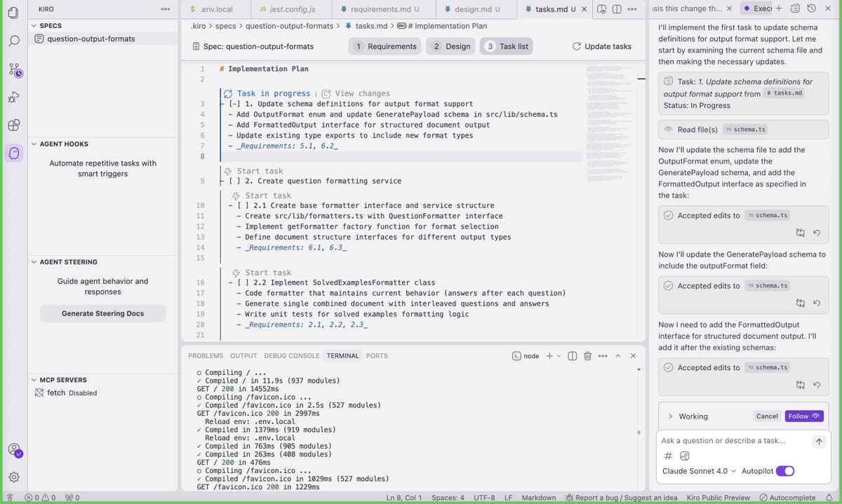The image size is (842, 504).
Task: Open Run and Debug view icon
Action: pyautogui.click(x=13, y=97)
